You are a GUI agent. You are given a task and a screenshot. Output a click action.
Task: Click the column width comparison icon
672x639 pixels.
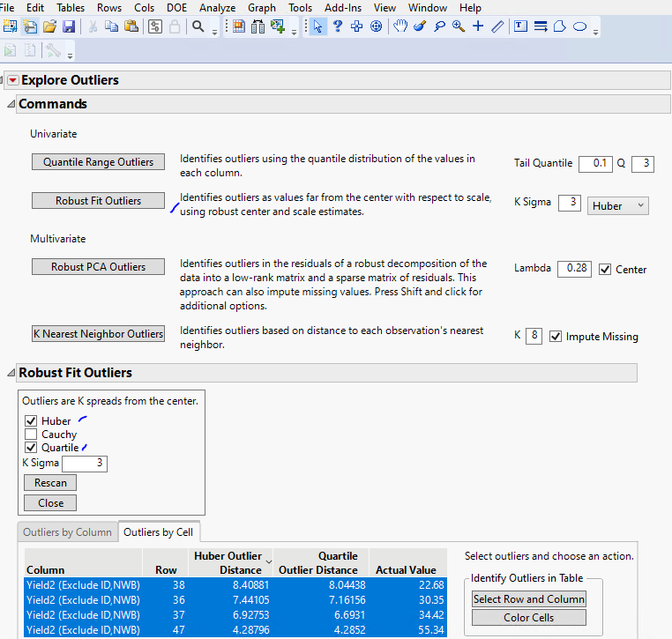(258, 26)
